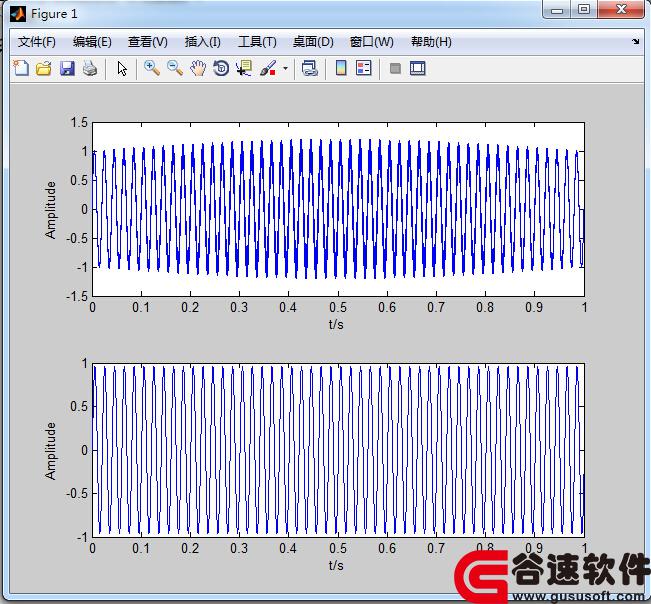
Task: Click the 1.5 tick label on upper plot
Action: pos(79,123)
